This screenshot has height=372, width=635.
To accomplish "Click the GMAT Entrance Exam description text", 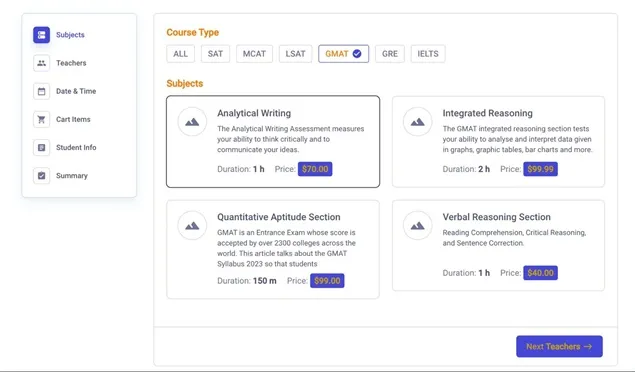I will [286, 248].
